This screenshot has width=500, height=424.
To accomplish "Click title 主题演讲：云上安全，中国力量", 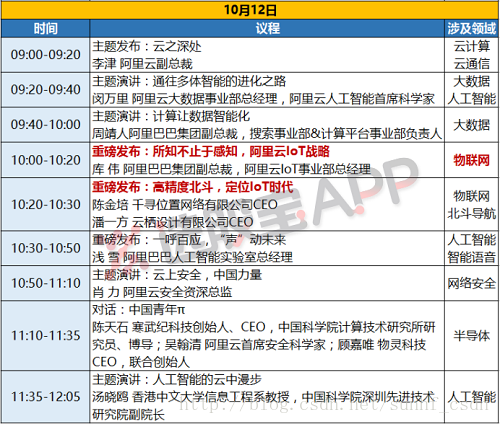I will coord(177,275).
